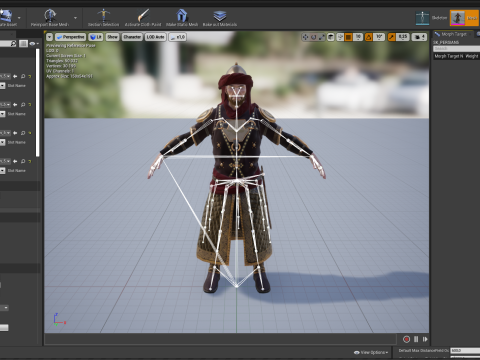Click the Default Max DistanceField value field
The height and width of the screenshot is (360, 480).
coord(465,351)
